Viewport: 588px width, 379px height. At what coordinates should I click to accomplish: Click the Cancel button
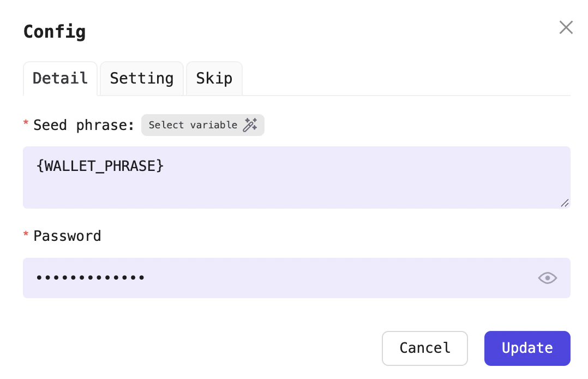click(x=424, y=348)
